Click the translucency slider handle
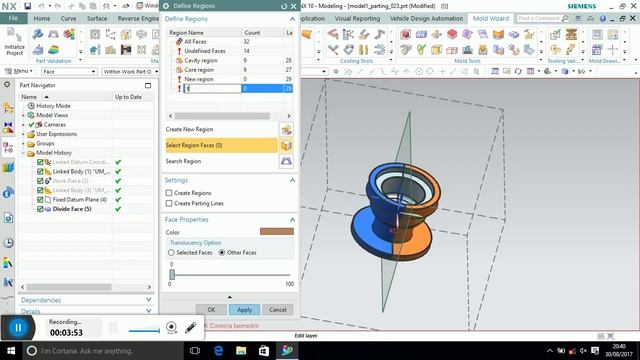The image size is (640, 360). tap(172, 275)
